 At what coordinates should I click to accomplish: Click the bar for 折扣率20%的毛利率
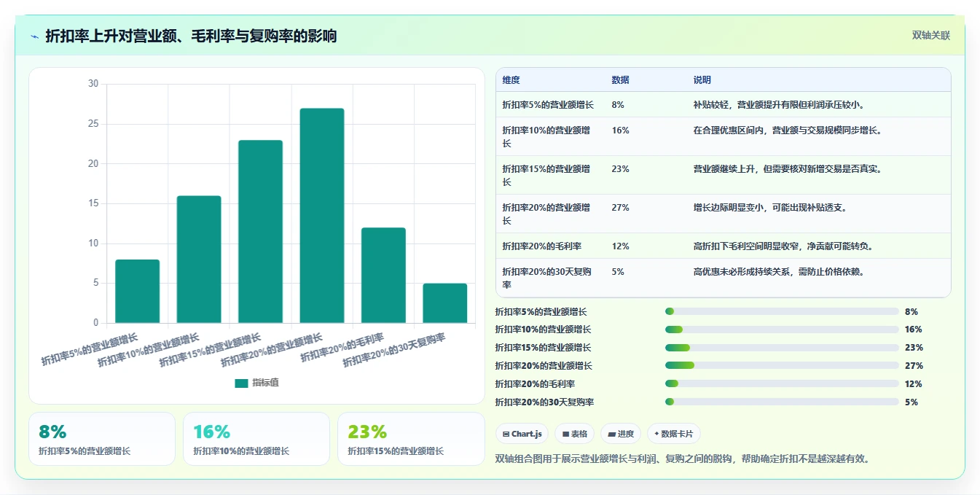coord(383,275)
